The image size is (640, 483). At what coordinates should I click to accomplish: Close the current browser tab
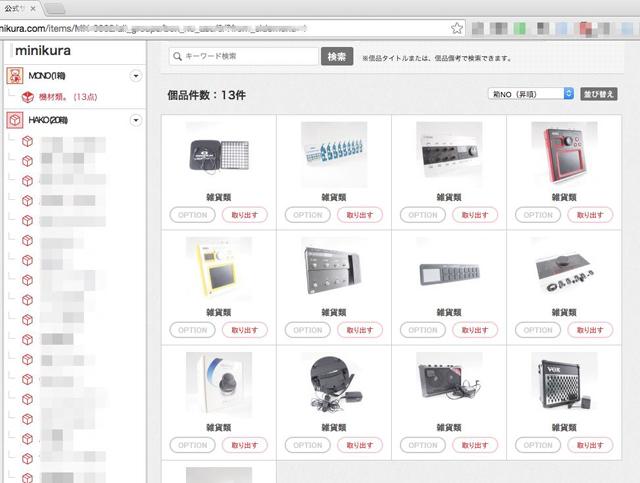pos(33,8)
